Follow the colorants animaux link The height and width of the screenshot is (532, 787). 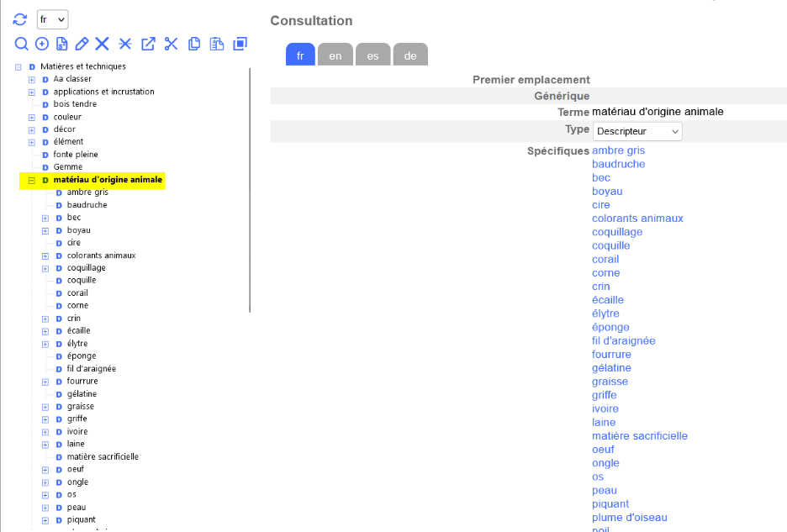(x=637, y=219)
